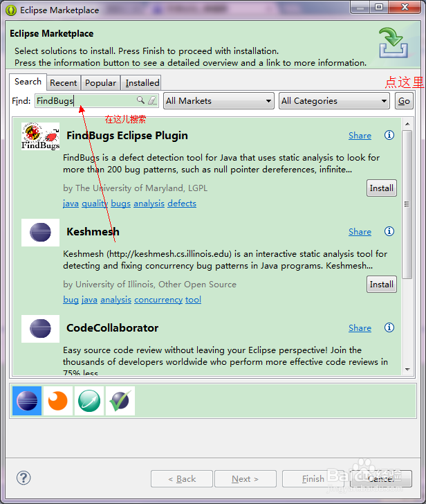Share the Keshmesh plugin

[x=360, y=232]
